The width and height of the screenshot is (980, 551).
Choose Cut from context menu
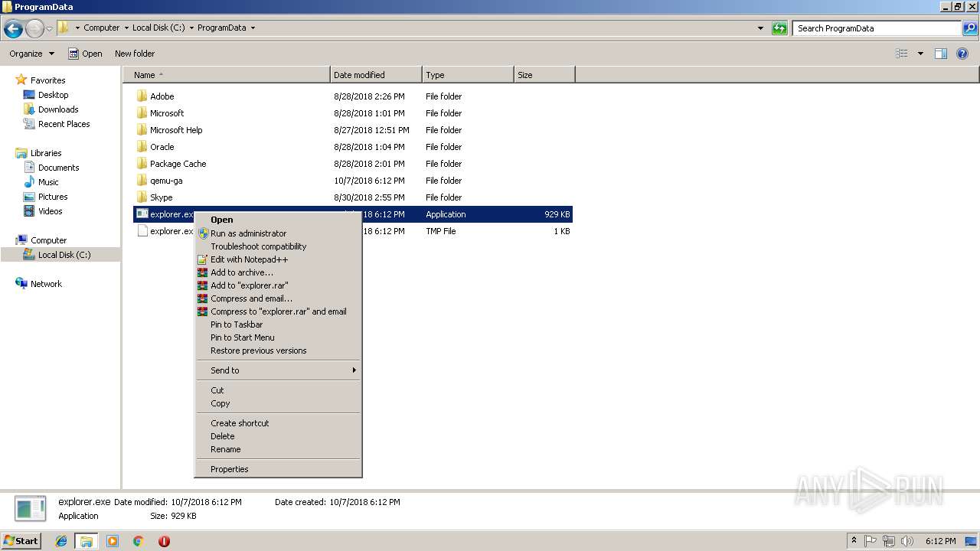coord(278,390)
